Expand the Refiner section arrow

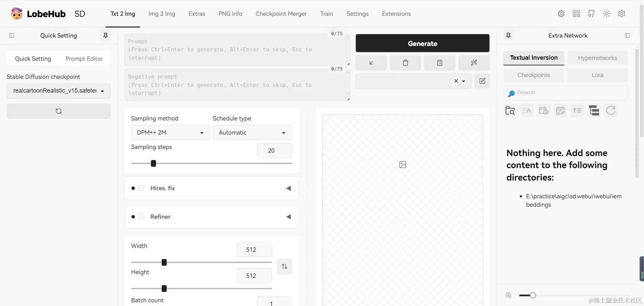[288, 217]
